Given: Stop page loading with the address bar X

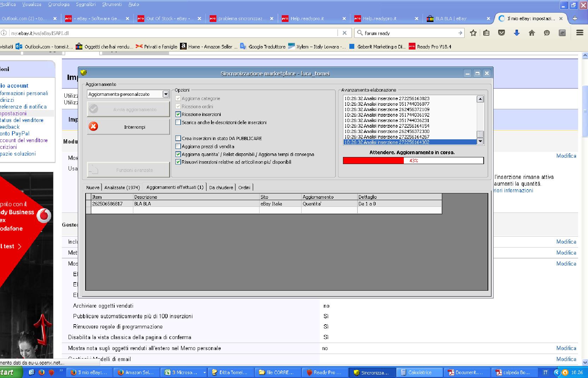Looking at the screenshot, I should tap(344, 33).
